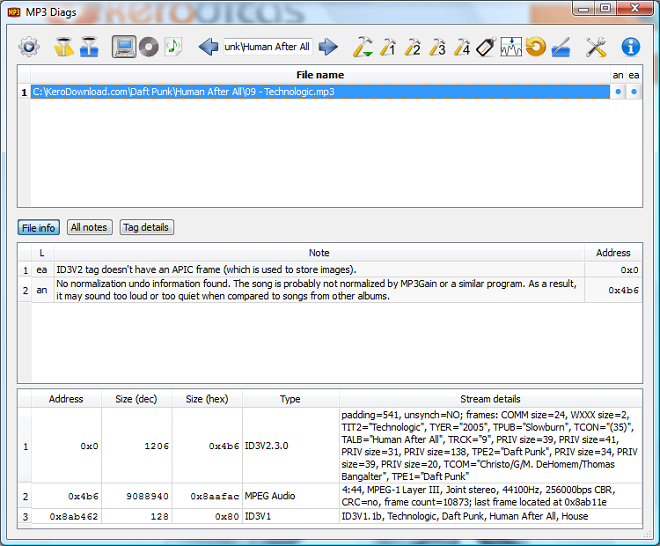Click the 9088940 size value
The width and height of the screenshot is (660, 546).
click(x=147, y=496)
